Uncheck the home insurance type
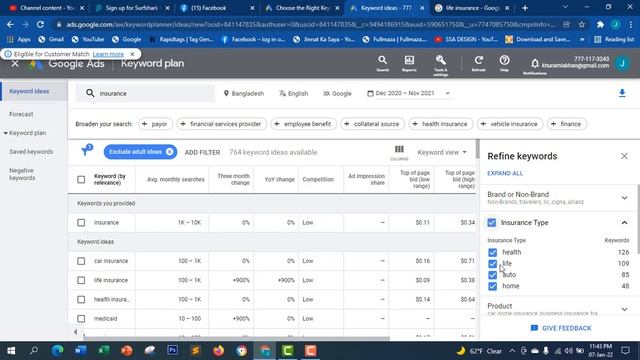 [x=493, y=286]
